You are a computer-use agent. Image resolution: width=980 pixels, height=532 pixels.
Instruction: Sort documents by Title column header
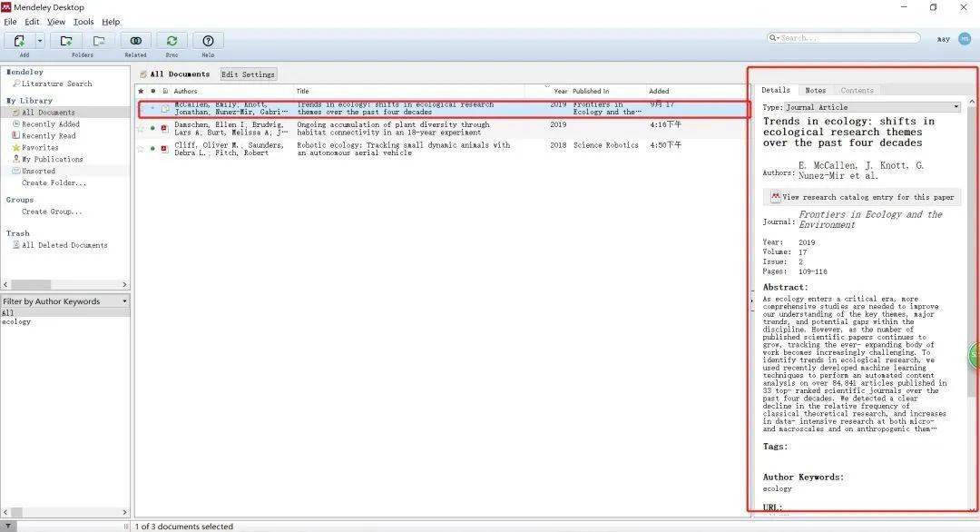coord(302,92)
